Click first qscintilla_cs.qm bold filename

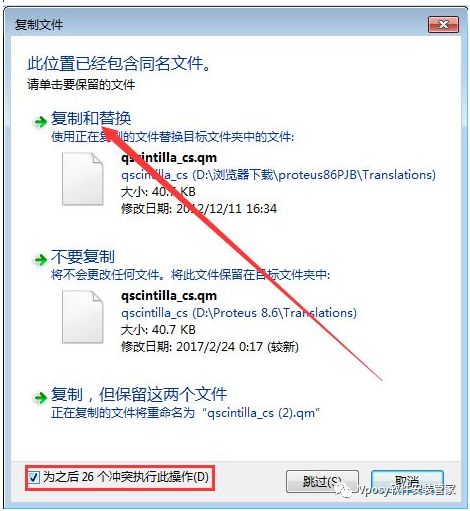click(169, 157)
